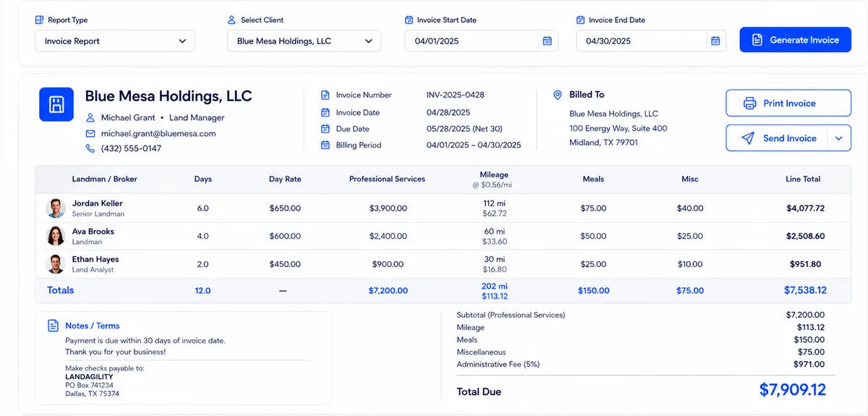Click the Print Invoice button
The width and height of the screenshot is (868, 416).
(788, 103)
